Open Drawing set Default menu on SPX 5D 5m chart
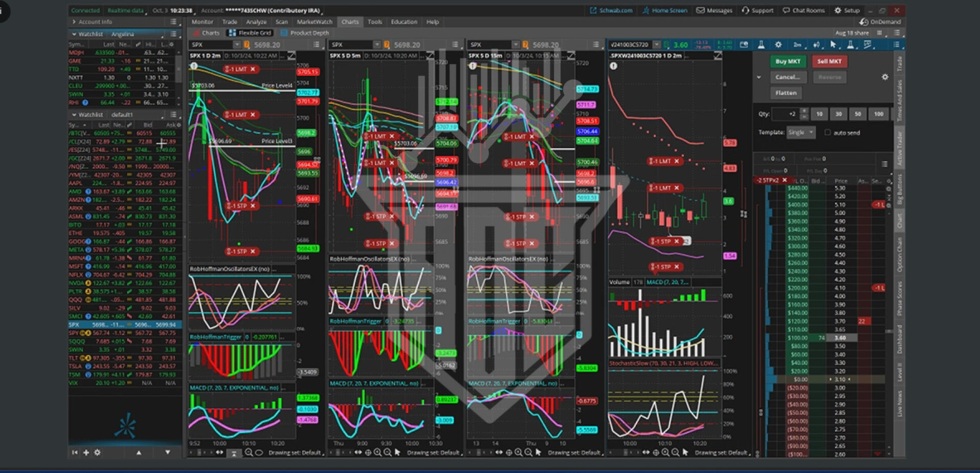 tap(434, 453)
